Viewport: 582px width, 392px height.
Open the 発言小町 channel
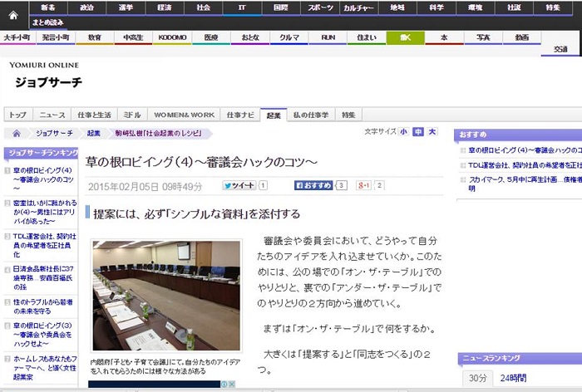(56, 37)
